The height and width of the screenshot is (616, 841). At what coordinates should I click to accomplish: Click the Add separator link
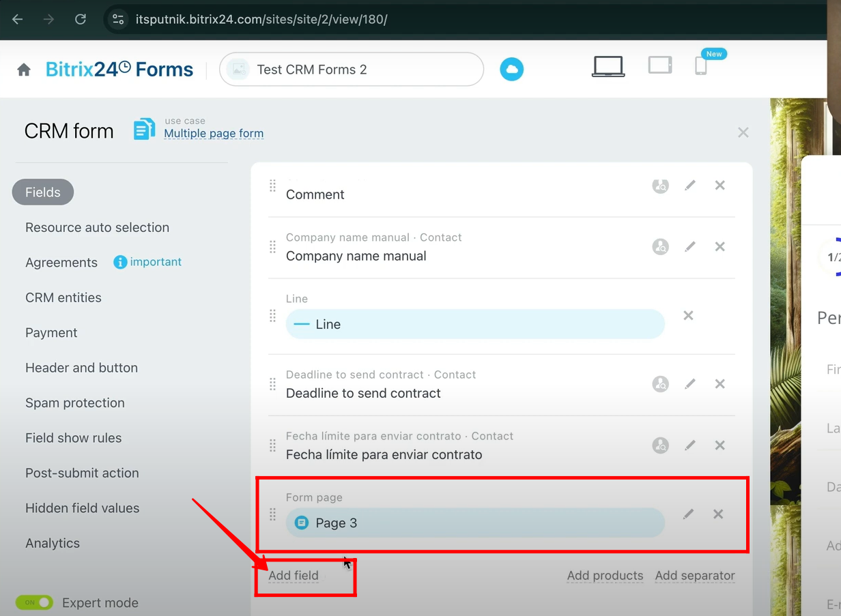(695, 576)
